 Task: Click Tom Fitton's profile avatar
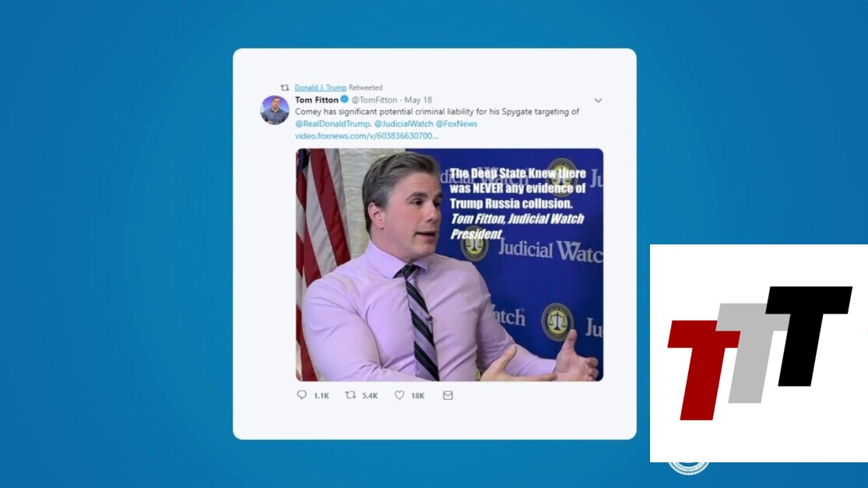coord(275,110)
